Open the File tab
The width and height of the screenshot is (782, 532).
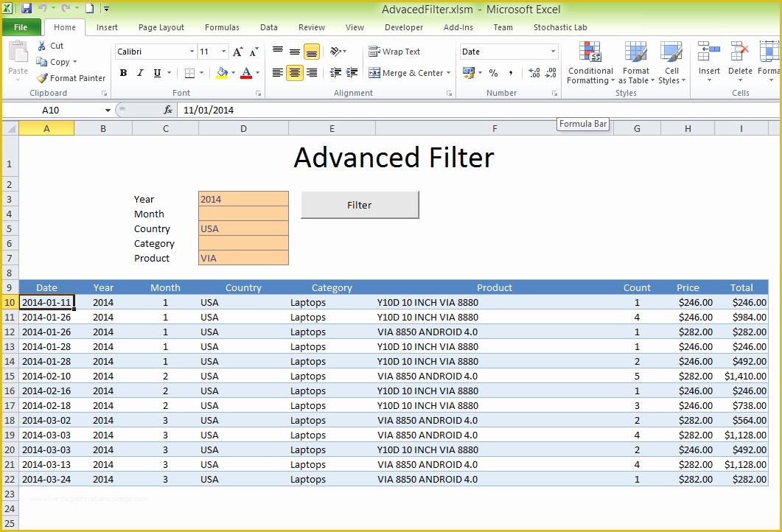(x=21, y=27)
